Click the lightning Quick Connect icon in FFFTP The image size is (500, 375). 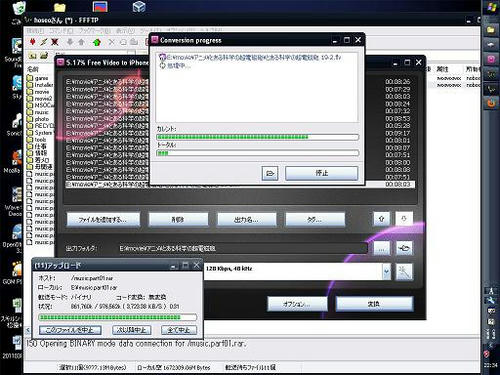point(44,42)
